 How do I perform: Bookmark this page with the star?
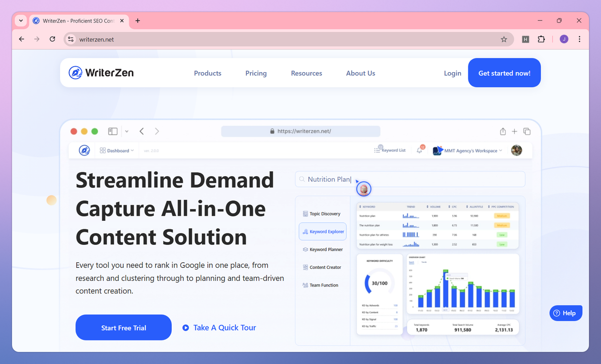tap(504, 39)
